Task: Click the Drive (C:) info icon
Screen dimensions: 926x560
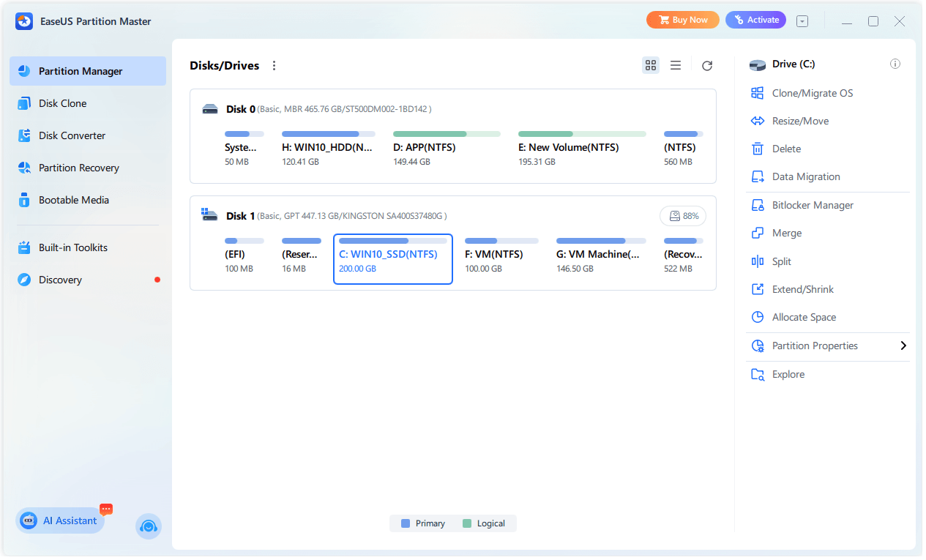Action: (x=895, y=64)
